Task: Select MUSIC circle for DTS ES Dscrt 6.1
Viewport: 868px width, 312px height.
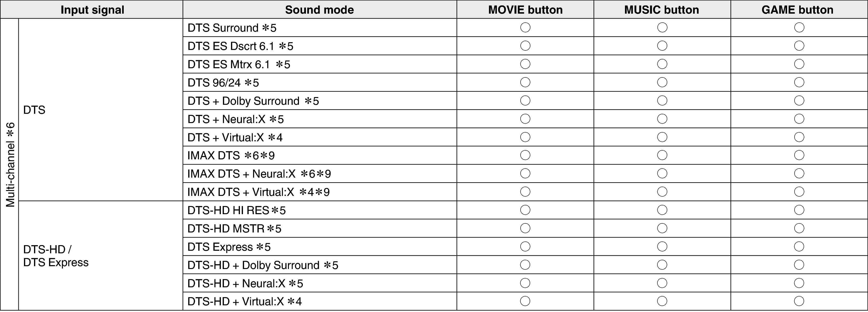Action: click(662, 46)
